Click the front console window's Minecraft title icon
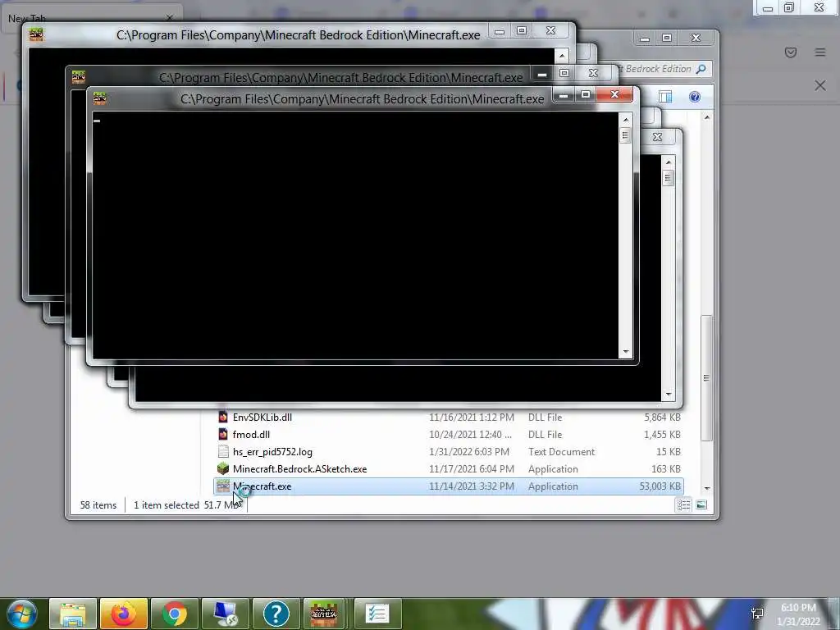The height and width of the screenshot is (630, 840). click(x=99, y=98)
